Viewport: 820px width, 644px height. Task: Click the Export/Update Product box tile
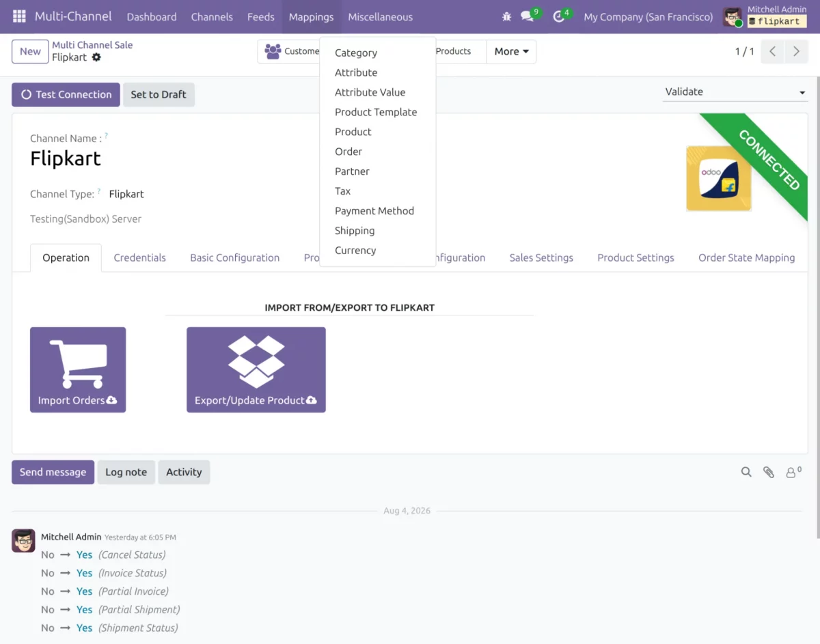pyautogui.click(x=256, y=369)
